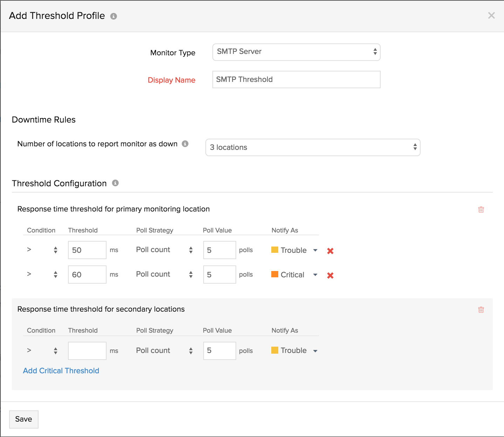Click poll value field in the Critical row
Viewport: 504px width, 437px height.
pos(219,275)
